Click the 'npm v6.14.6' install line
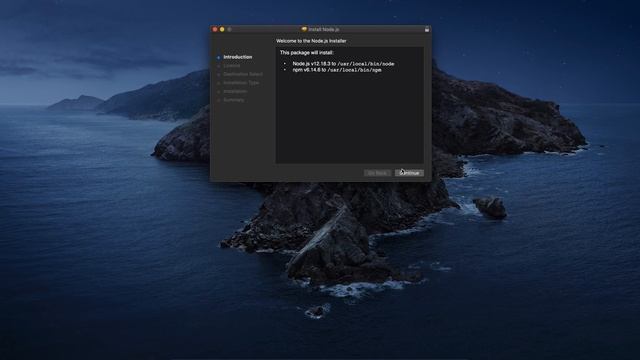This screenshot has height=360, width=640. (x=337, y=70)
